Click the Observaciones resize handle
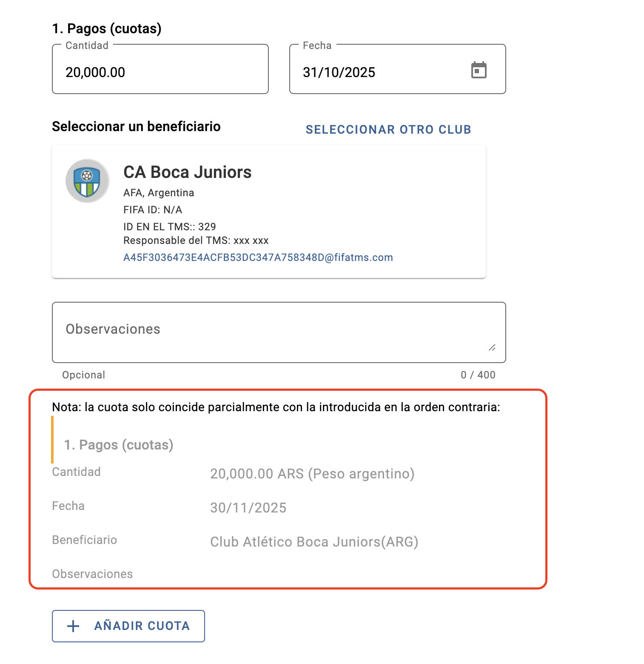 point(492,348)
